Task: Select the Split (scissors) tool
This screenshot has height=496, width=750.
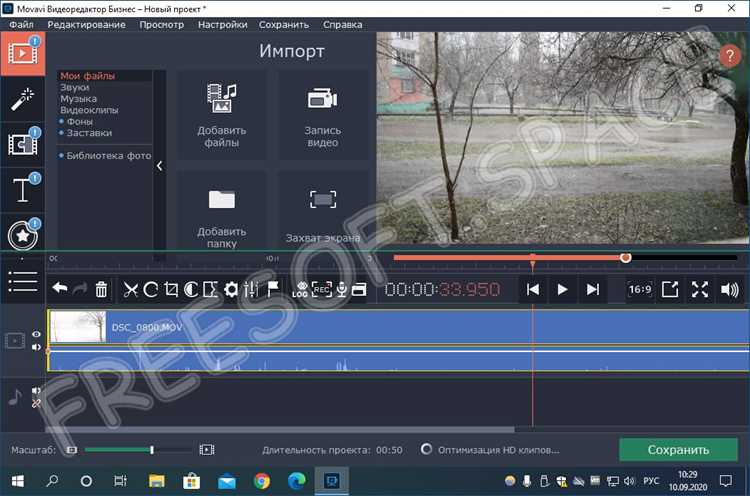Action: point(130,289)
